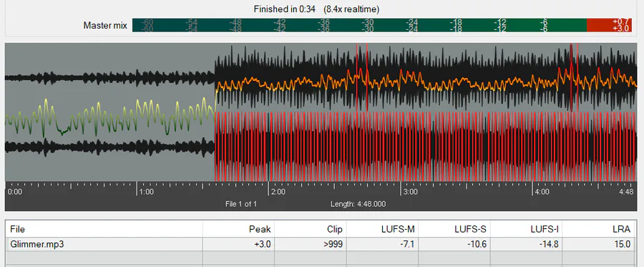Click the +3.0 peak value cell

(x=238, y=244)
